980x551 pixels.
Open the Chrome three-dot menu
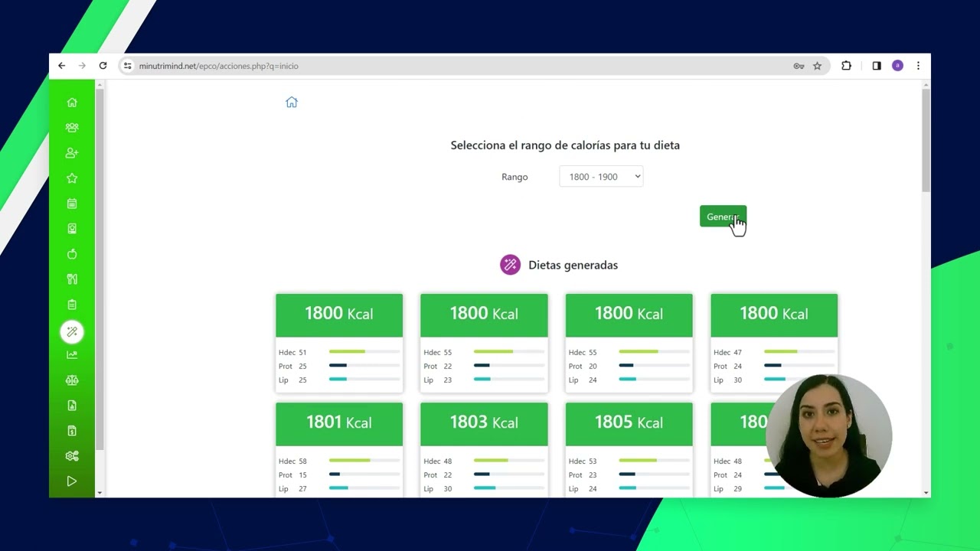pyautogui.click(x=918, y=66)
